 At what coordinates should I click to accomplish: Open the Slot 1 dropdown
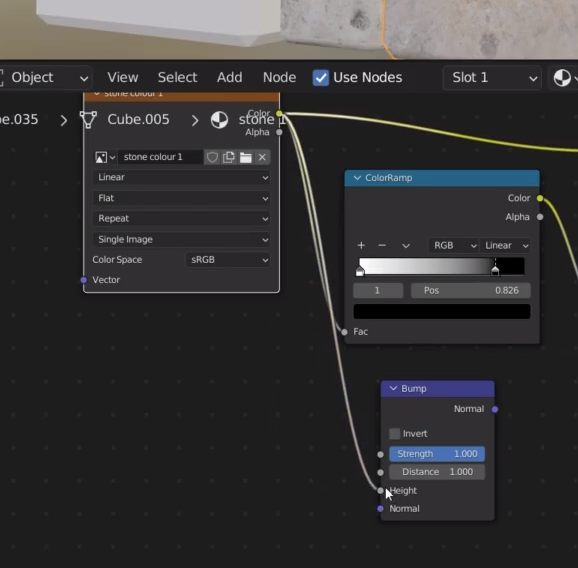[492, 78]
